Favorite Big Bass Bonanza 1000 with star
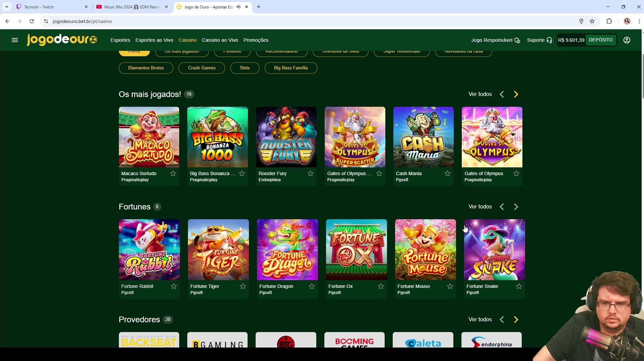 click(242, 173)
